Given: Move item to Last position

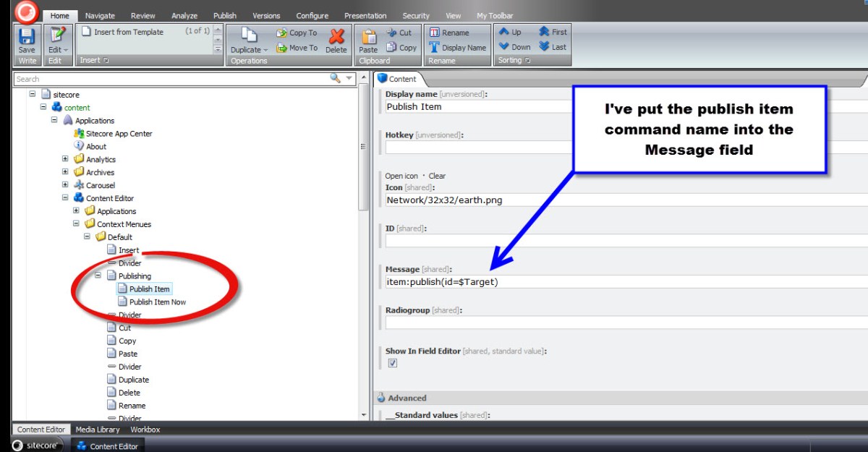Looking at the screenshot, I should coord(544,47).
